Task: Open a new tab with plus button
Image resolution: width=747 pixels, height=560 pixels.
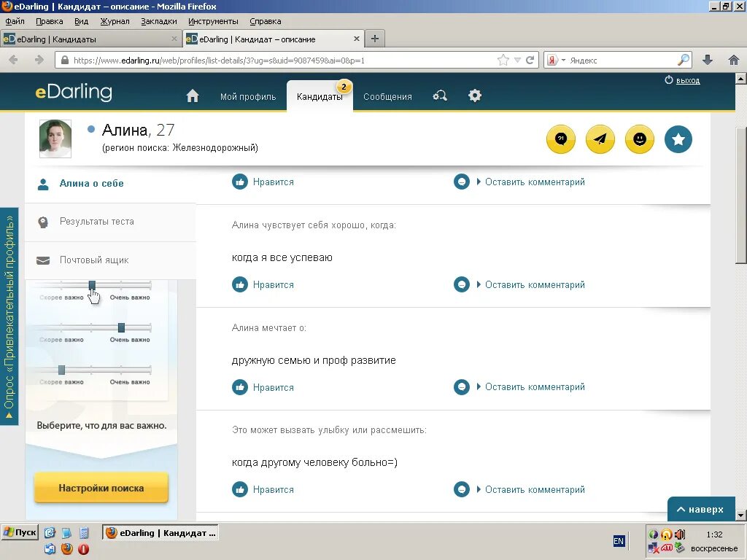Action: [375, 39]
